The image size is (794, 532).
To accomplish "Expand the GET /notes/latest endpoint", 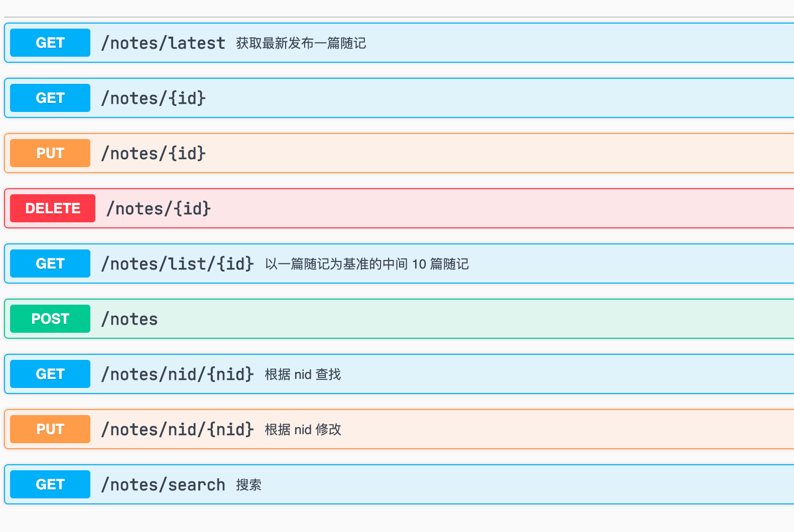I will (x=452, y=43).
